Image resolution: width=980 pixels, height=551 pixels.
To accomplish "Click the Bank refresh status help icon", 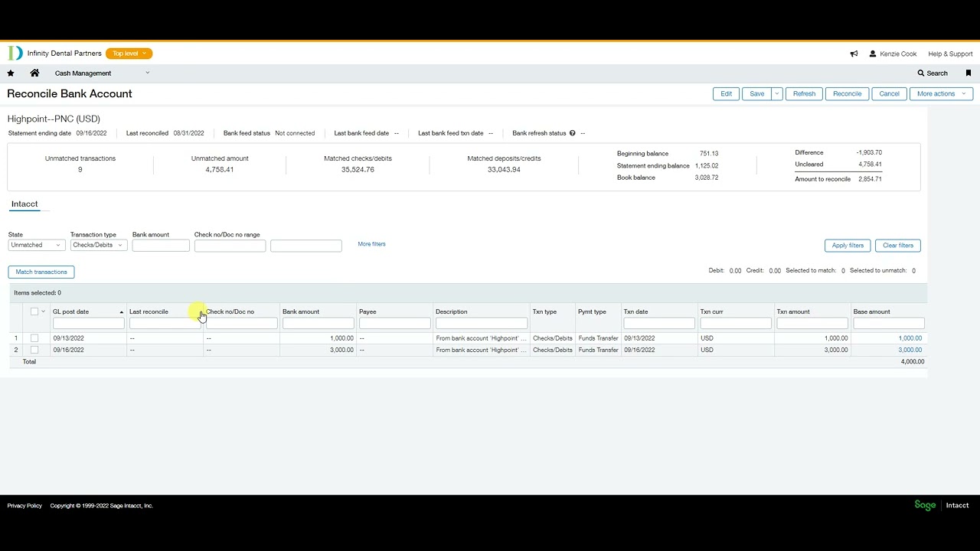I will [x=572, y=133].
